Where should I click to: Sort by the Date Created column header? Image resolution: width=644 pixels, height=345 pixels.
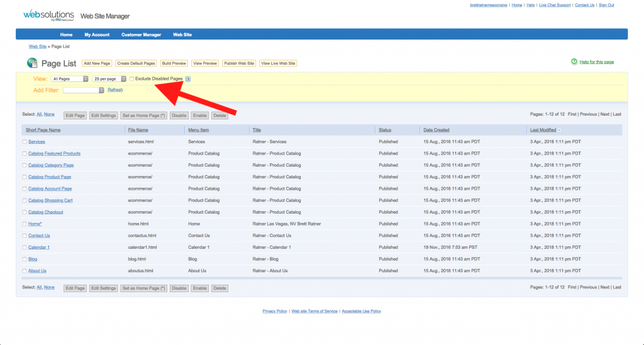pos(436,130)
